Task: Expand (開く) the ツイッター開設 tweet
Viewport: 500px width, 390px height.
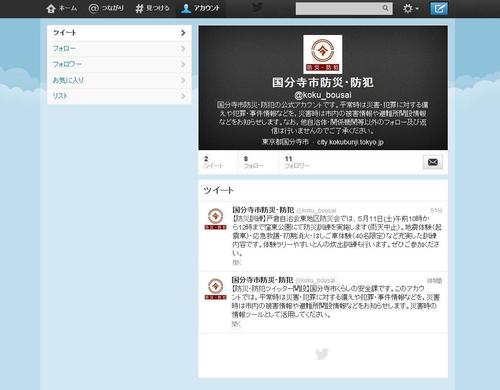Action: click(236, 324)
